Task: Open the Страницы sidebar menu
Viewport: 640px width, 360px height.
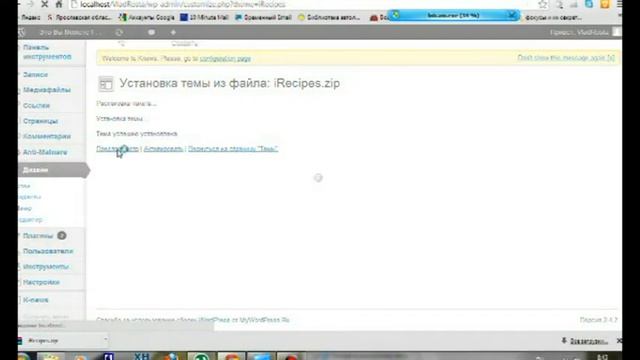Action: 40,121
